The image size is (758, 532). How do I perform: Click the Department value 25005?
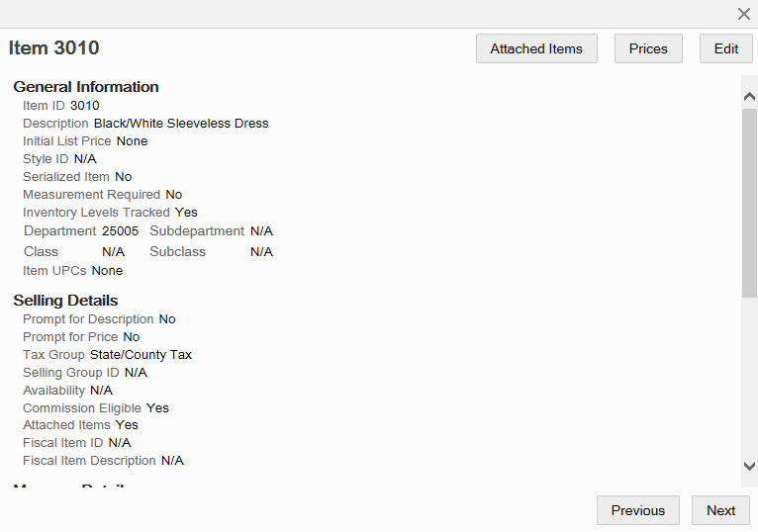point(120,231)
